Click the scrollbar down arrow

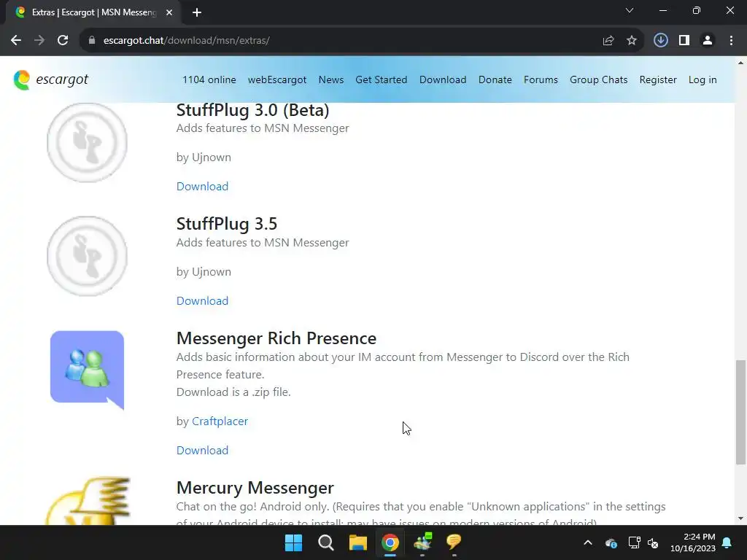(x=740, y=518)
